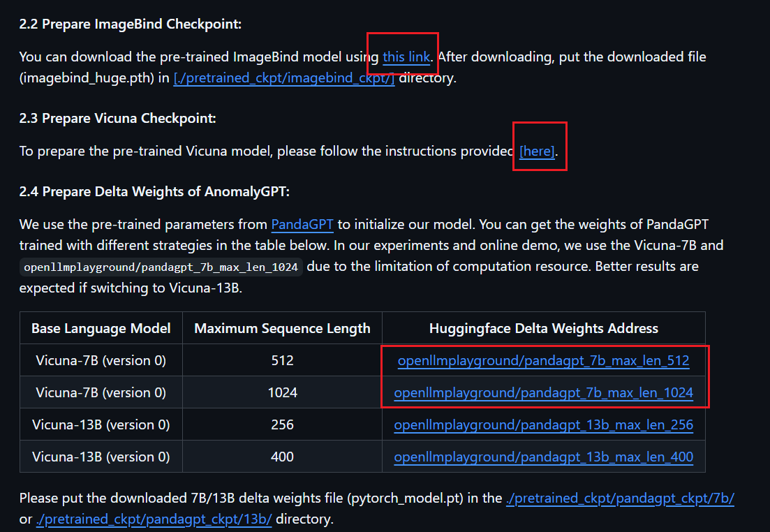Screen dimensions: 770x532
Task: Open openllmplayground/pandagpt_7b_max_len_512 weights link
Action: pos(543,360)
